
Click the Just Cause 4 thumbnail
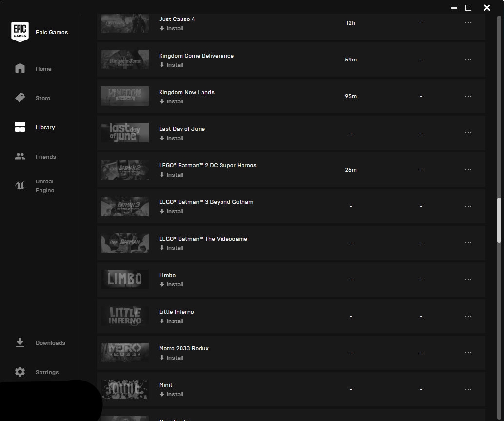coord(125,23)
